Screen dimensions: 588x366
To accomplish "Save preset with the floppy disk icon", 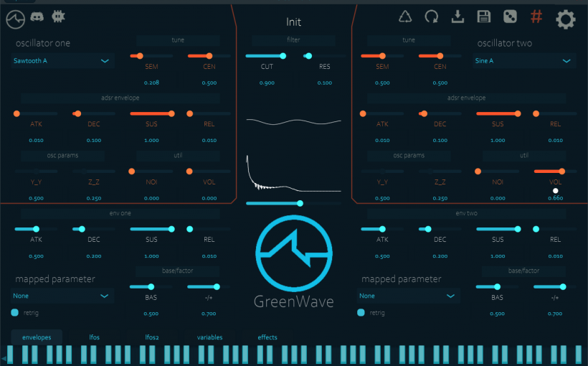I will click(484, 17).
